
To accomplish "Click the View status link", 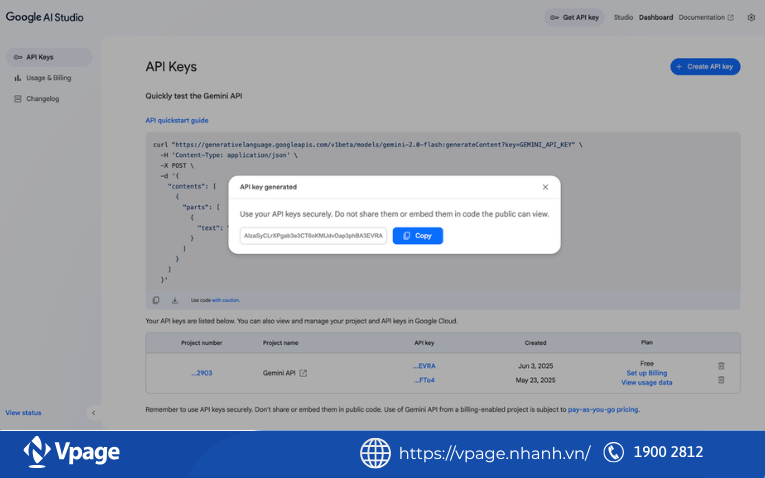I will [23, 413].
